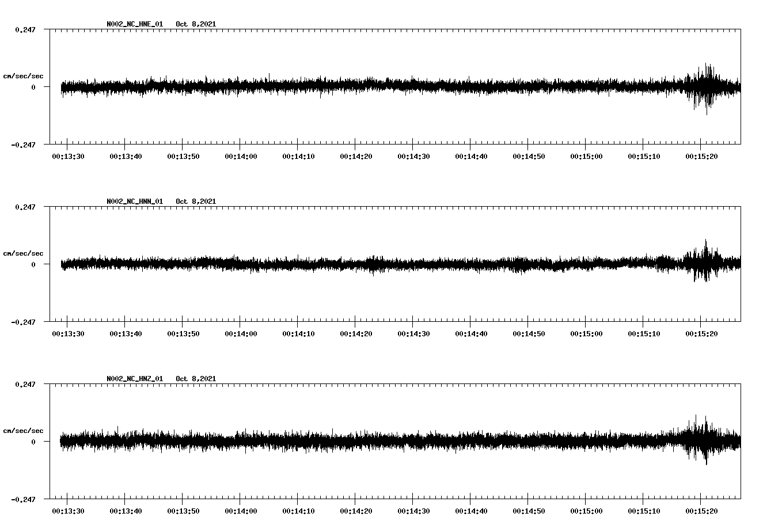Click the 0.247 upper limit on HNE axis

[x=25, y=29]
